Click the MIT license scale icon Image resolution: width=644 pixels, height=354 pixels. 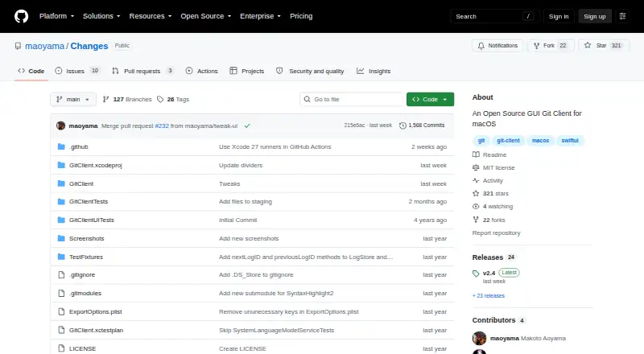[476, 167]
